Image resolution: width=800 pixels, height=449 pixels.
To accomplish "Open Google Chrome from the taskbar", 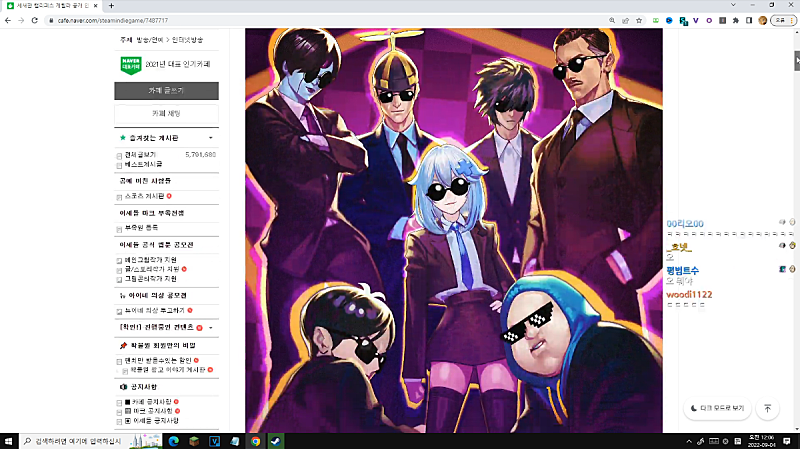I will pos(255,441).
